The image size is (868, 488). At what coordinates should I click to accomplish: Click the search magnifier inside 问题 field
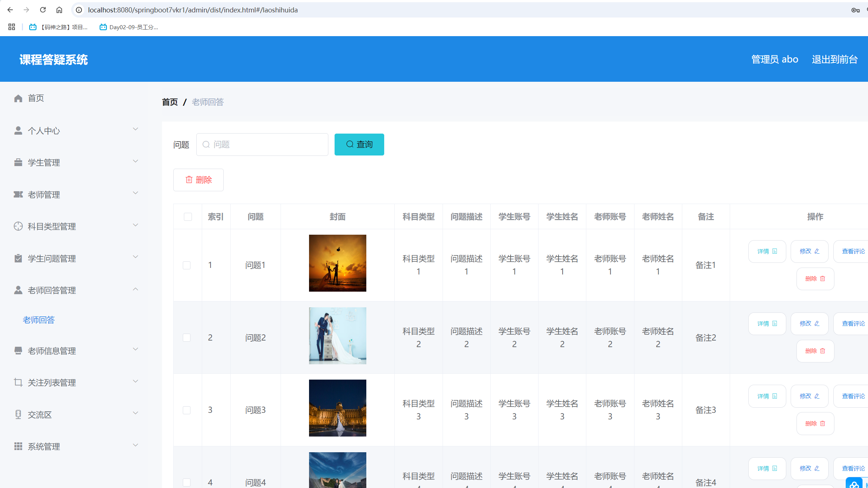click(206, 145)
